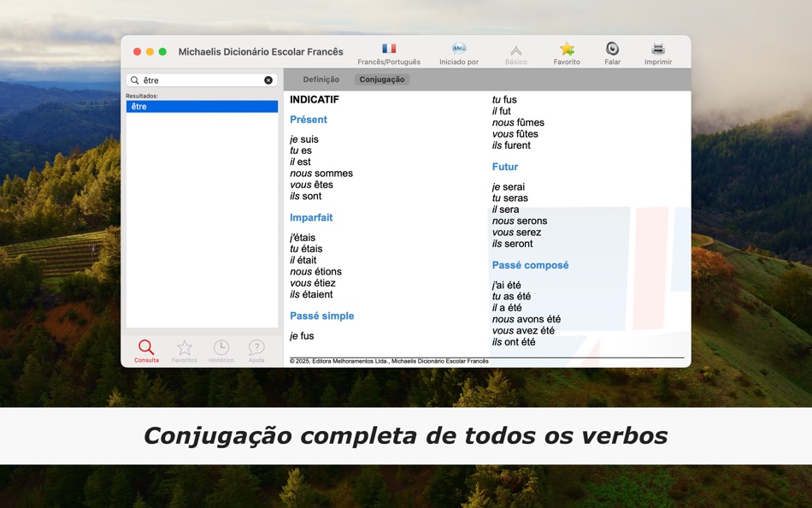Clear the search field with X button

click(x=268, y=80)
